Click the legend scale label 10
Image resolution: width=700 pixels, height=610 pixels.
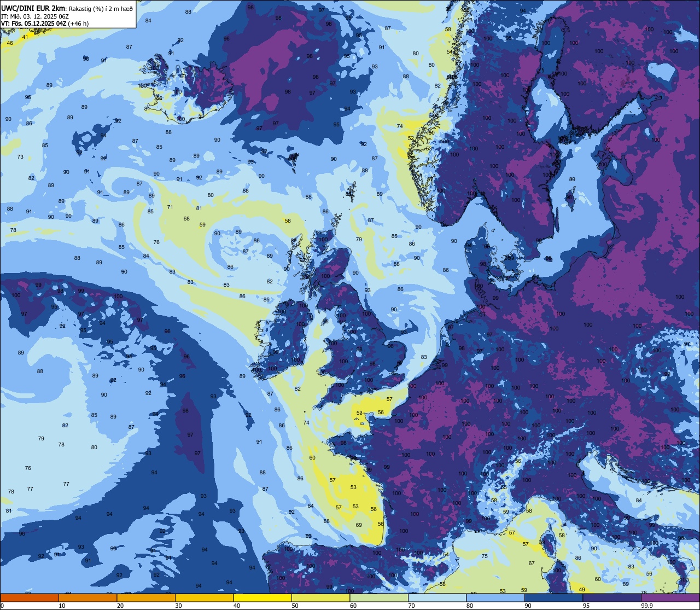click(62, 606)
